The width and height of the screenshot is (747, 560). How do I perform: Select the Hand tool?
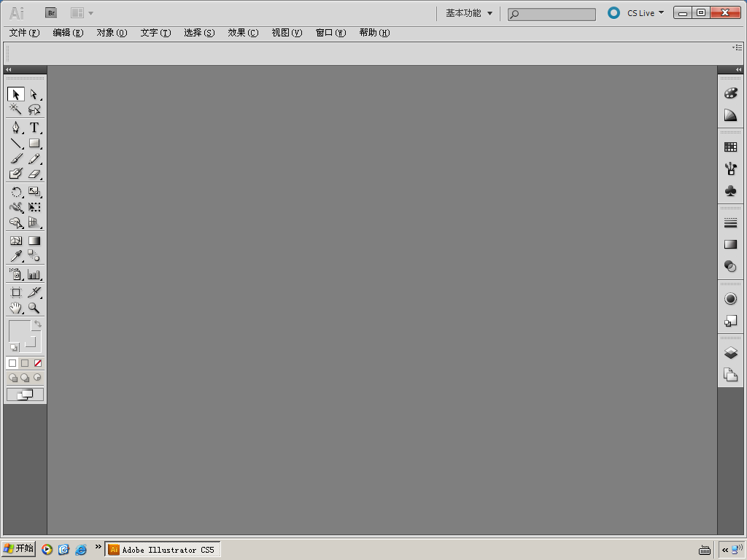[16, 308]
